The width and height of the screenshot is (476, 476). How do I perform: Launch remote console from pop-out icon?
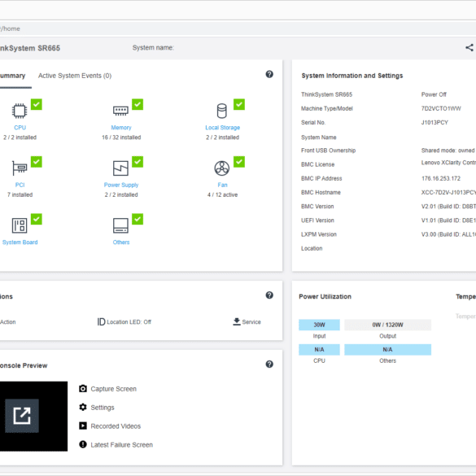point(22,416)
